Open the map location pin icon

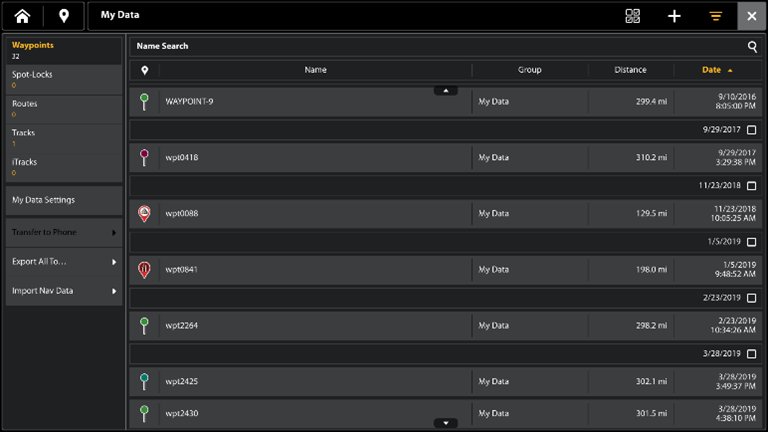click(x=64, y=16)
